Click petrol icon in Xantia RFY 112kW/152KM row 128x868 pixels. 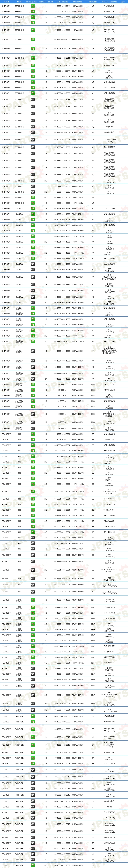tap(33, 236)
